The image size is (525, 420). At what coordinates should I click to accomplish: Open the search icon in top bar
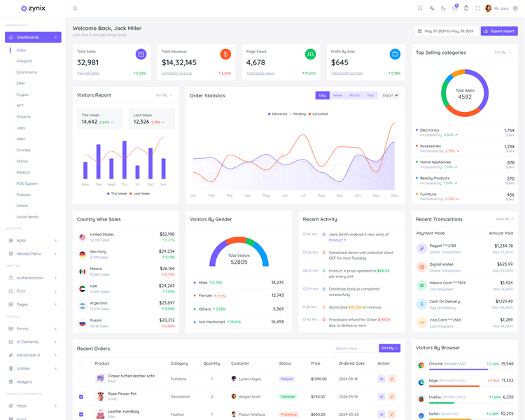point(420,8)
